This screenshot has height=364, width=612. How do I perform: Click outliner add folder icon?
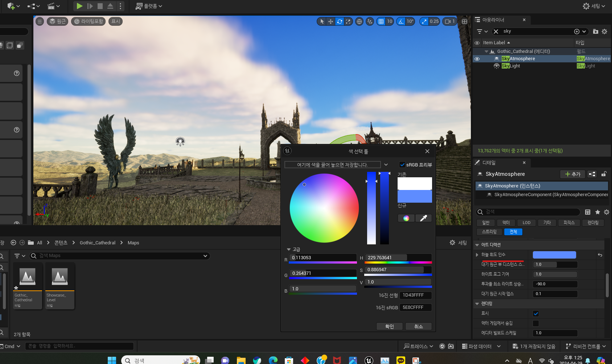click(595, 32)
